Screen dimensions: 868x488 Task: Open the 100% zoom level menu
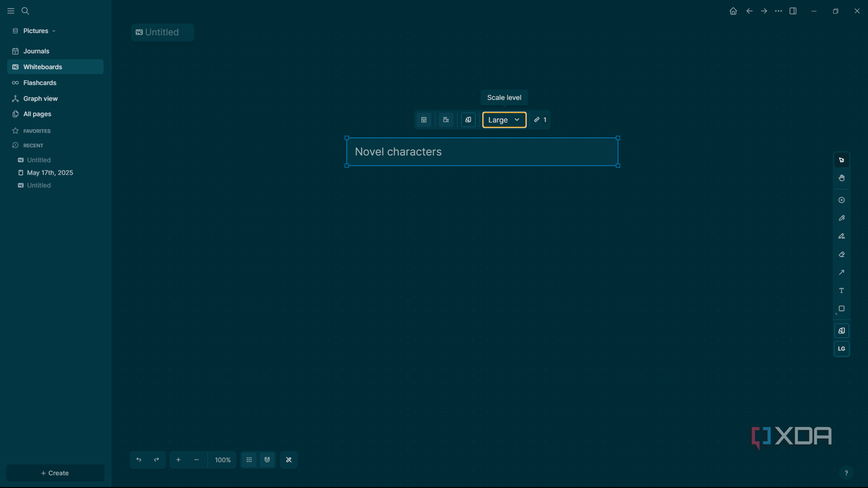tap(223, 460)
